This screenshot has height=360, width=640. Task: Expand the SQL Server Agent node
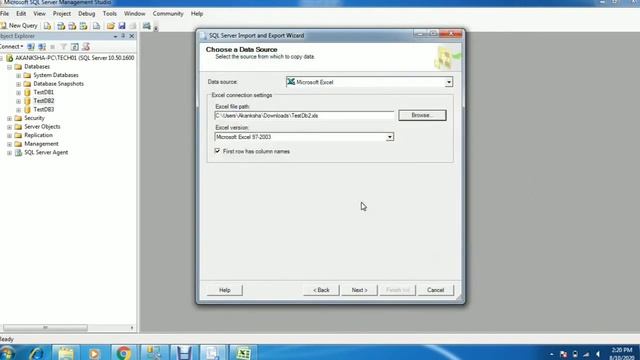(9, 153)
